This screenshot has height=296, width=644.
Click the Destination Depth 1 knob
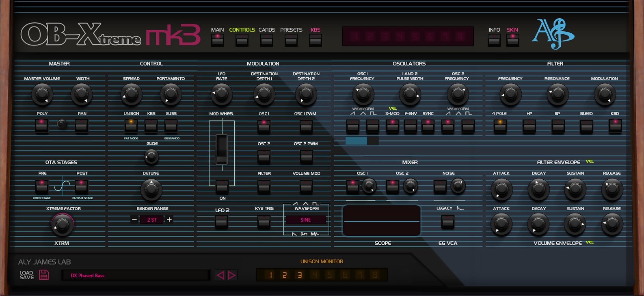pyautogui.click(x=264, y=94)
